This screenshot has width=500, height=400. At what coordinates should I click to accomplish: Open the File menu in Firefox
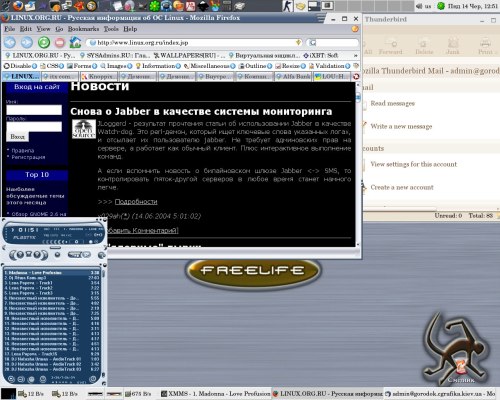[10, 29]
